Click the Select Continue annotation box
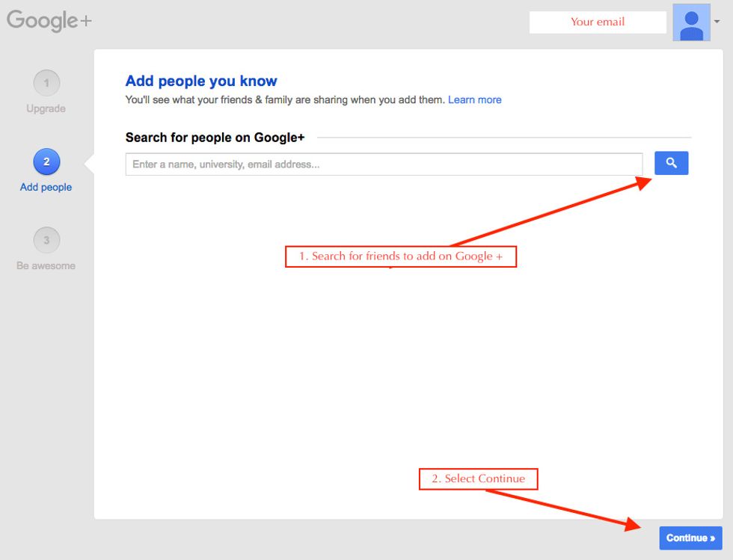 (x=478, y=479)
